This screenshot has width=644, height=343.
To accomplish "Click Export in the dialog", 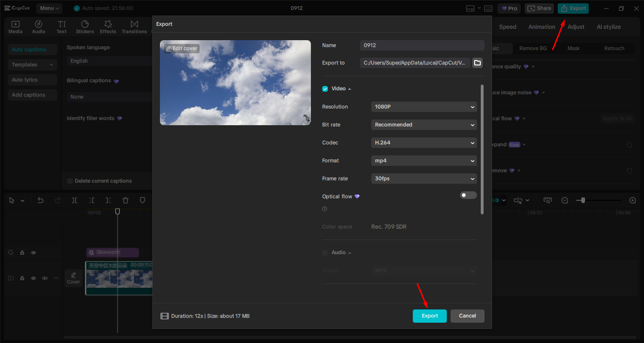I will [x=429, y=316].
